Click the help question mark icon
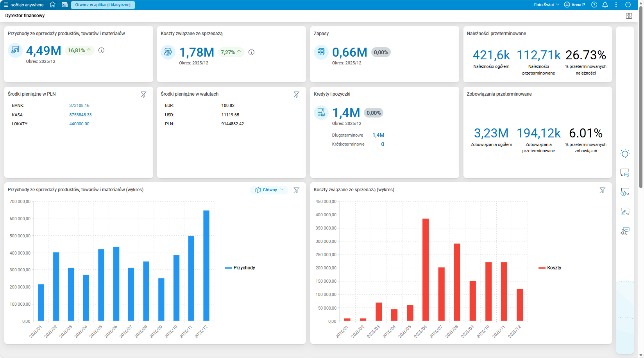644x358 pixels. (x=594, y=5)
